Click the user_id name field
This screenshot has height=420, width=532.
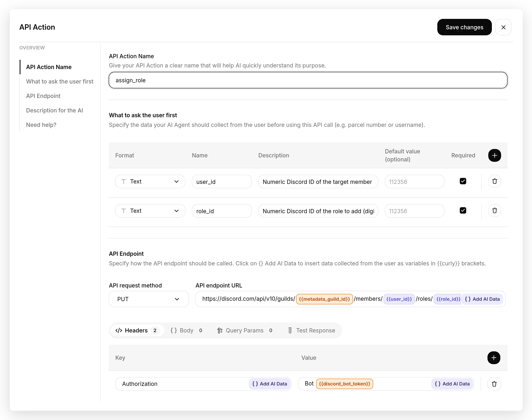tap(222, 181)
